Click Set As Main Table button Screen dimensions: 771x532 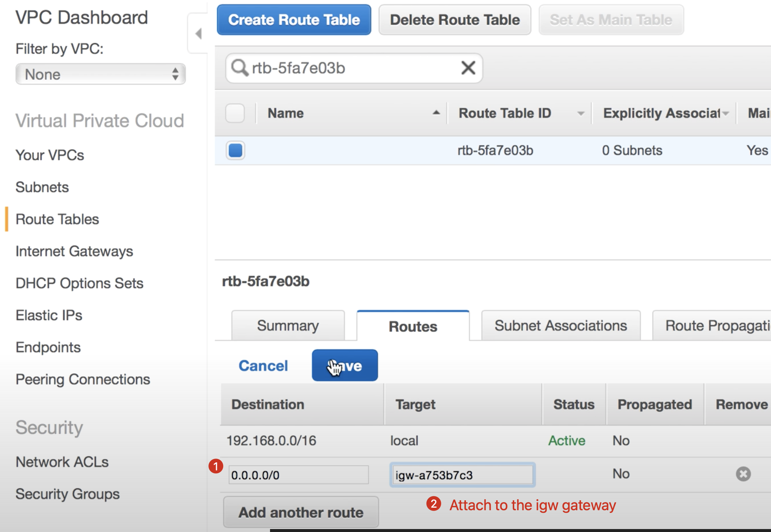pos(611,20)
